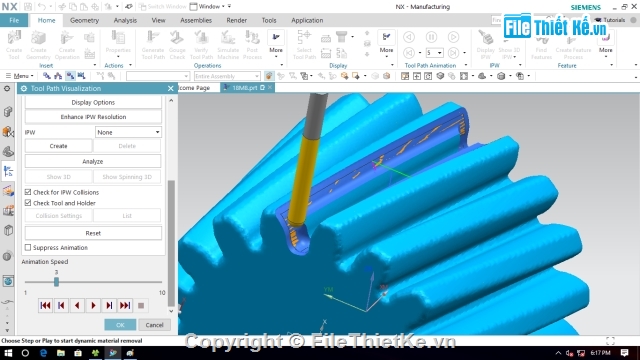Click the Reset button

point(93,233)
